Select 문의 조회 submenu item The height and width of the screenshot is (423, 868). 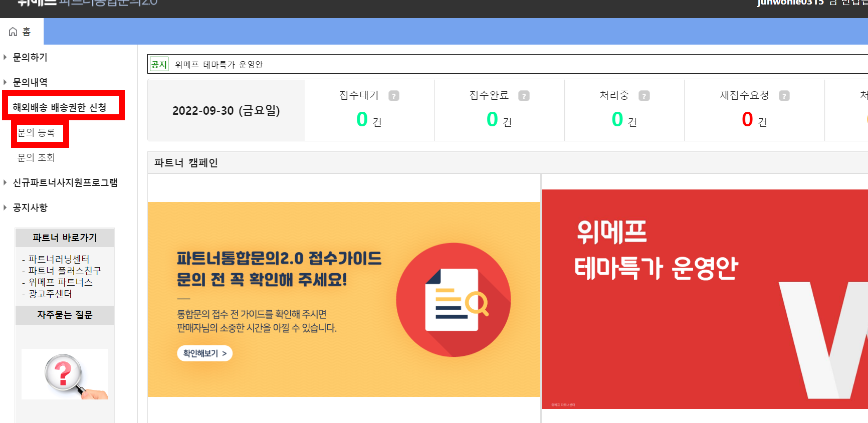pyautogui.click(x=36, y=157)
